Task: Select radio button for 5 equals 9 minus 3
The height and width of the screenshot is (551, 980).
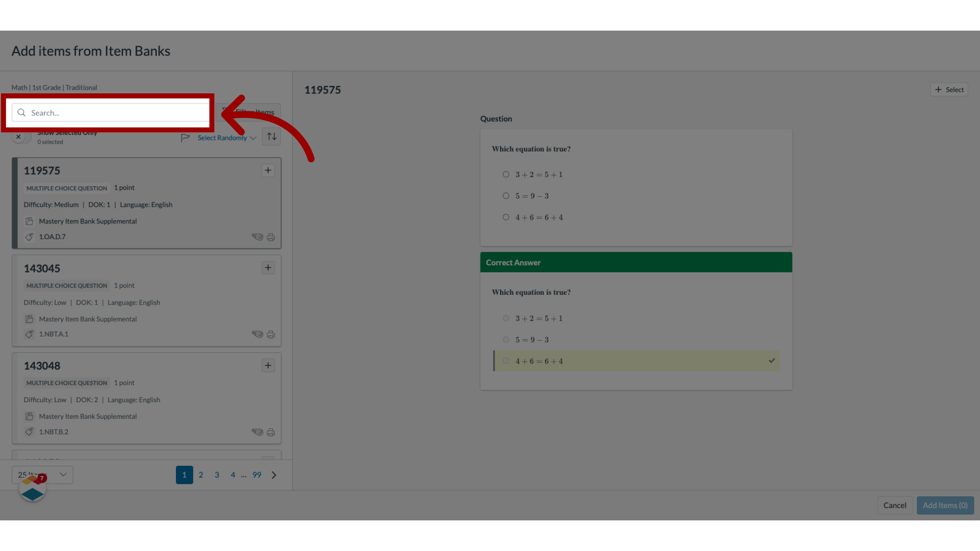Action: tap(505, 196)
